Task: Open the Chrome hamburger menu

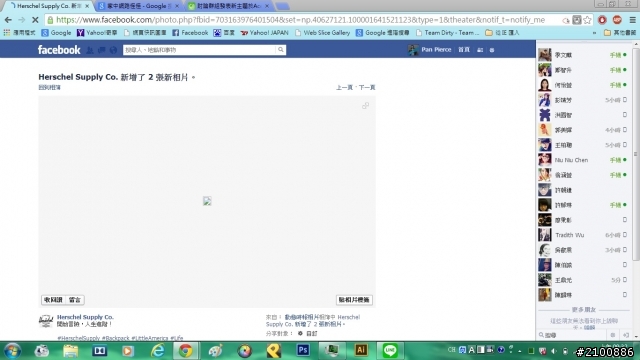Action: (x=632, y=20)
